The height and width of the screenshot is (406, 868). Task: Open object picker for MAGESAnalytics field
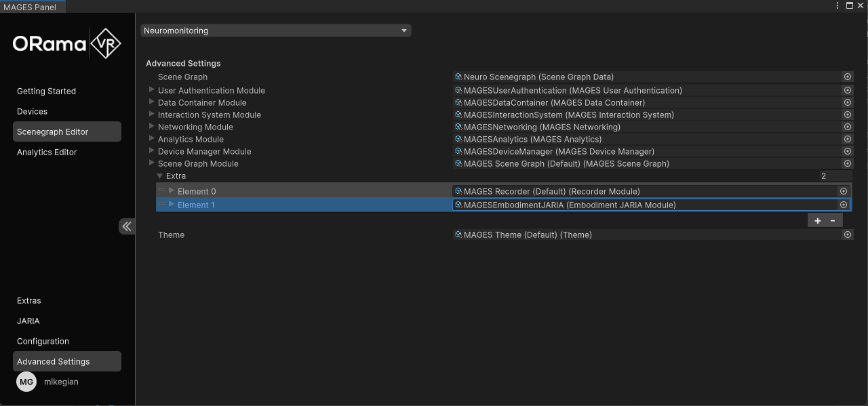pos(847,139)
